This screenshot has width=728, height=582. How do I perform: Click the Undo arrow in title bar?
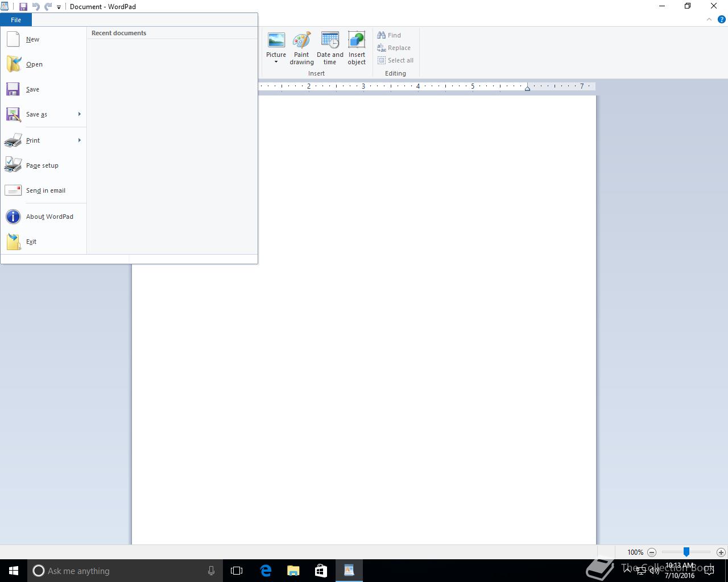pos(36,7)
